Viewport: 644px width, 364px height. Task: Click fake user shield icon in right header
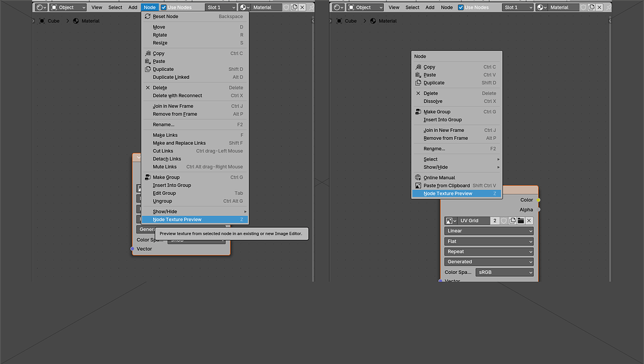point(583,7)
